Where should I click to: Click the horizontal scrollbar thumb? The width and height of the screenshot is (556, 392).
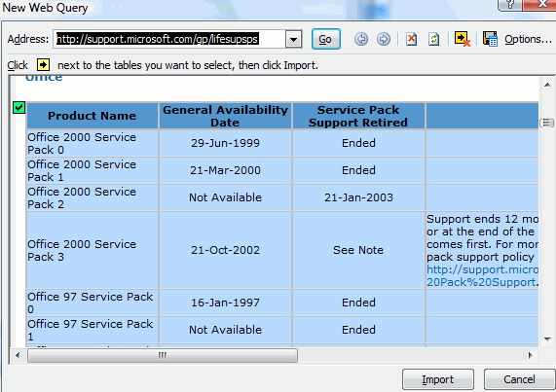tap(163, 355)
